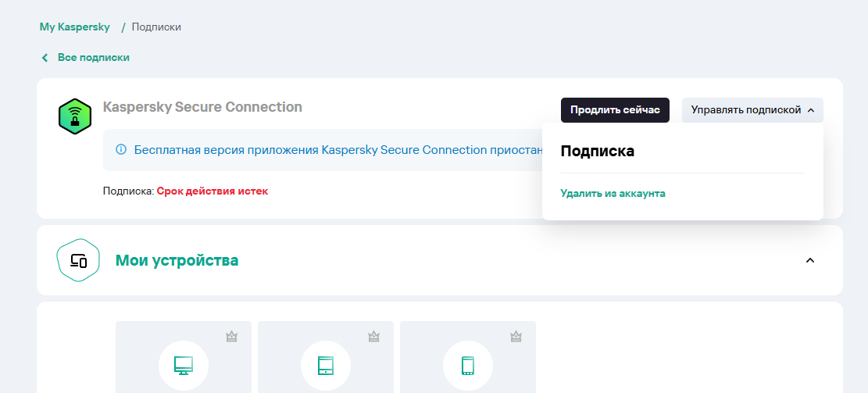The image size is (868, 393).
Task: Select the desktop computer device icon
Action: click(184, 365)
